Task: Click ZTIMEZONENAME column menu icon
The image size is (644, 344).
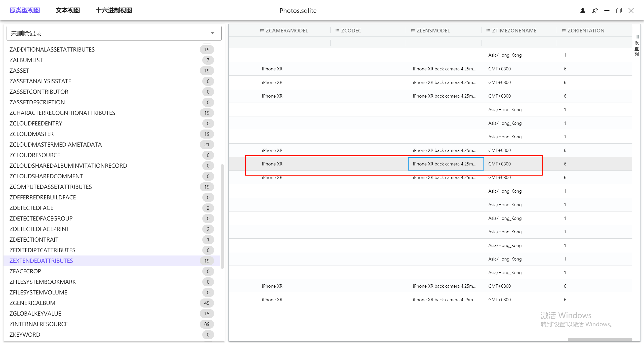Action: [488, 31]
